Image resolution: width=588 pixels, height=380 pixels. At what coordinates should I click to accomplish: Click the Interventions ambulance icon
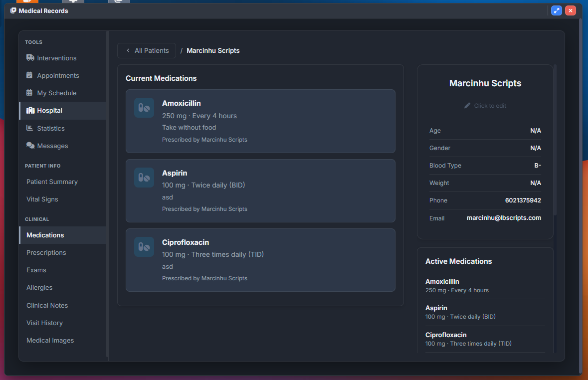pyautogui.click(x=30, y=58)
